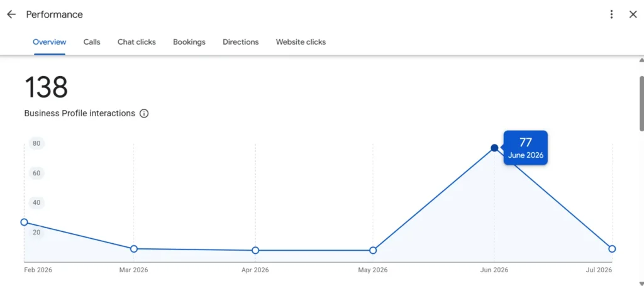644x286 pixels.
Task: Click the 138 interactions total number
Action: click(x=46, y=87)
